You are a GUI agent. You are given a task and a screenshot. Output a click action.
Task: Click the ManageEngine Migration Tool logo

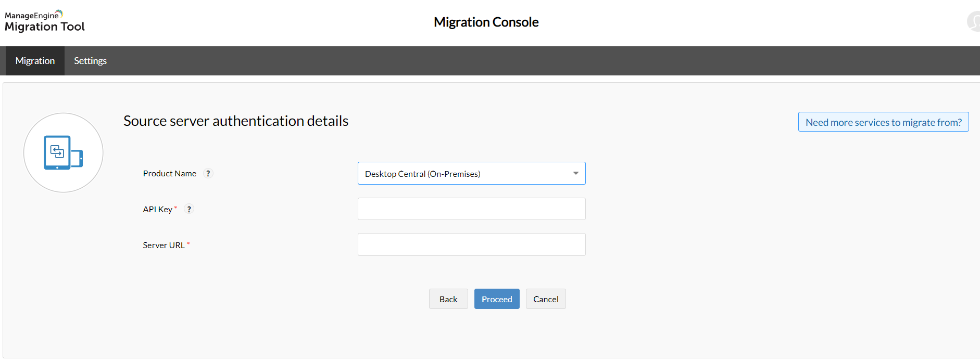tap(44, 22)
